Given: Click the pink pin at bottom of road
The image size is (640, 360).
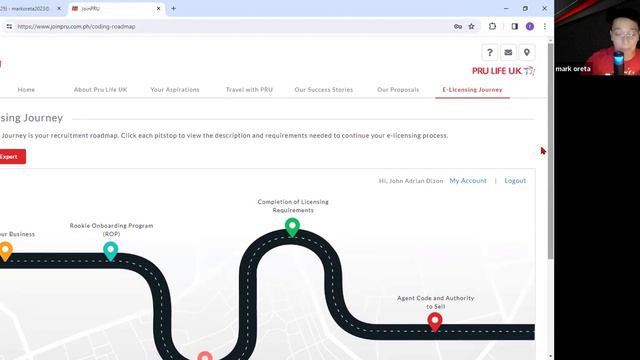Looking at the screenshot, I should point(205,356).
